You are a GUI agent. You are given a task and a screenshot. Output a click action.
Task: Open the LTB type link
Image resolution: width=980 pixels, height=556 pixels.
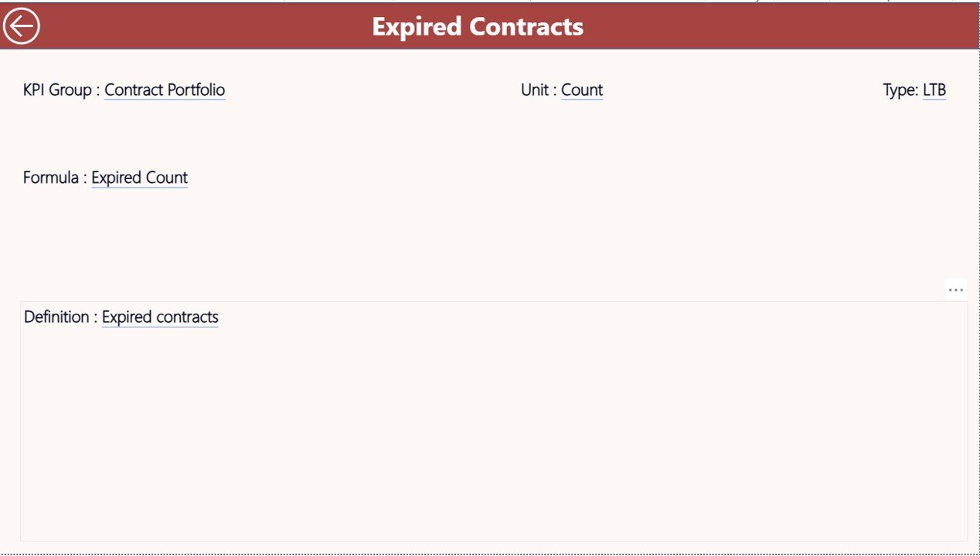(x=934, y=90)
